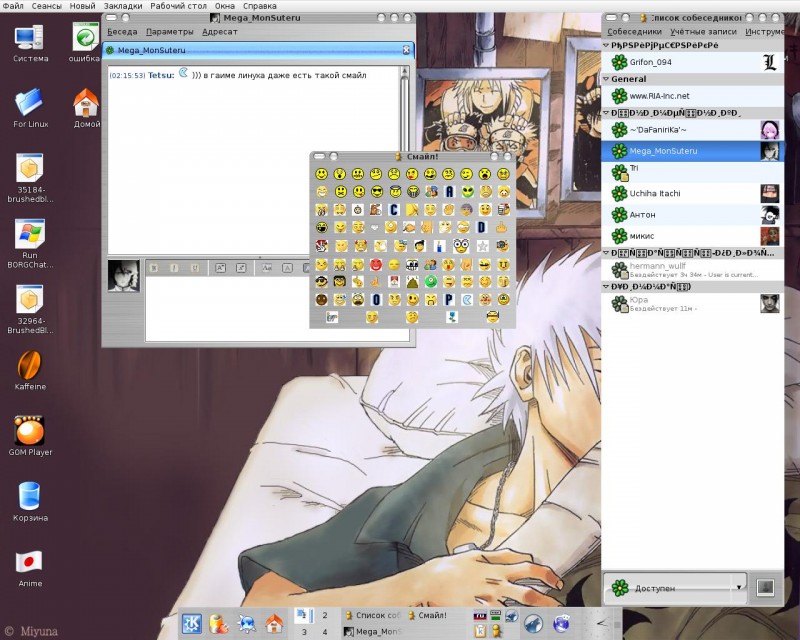This screenshot has height=640, width=800.
Task: Switch to virtual desktop 4
Action: click(325, 632)
